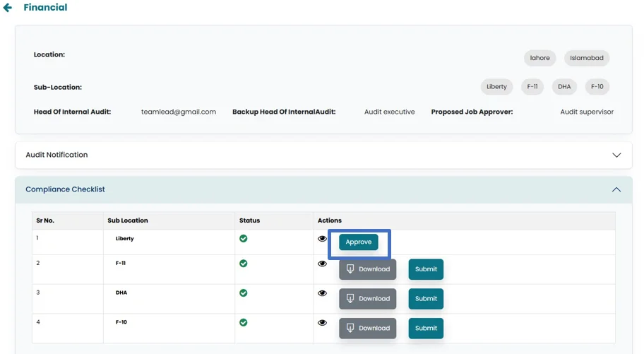This screenshot has width=644, height=354.
Task: Submit the DHA checklist
Action: coord(426,299)
